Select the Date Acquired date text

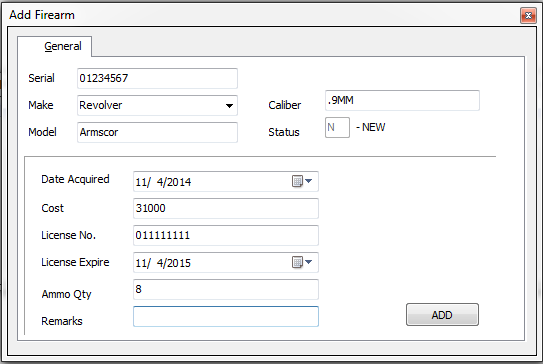163,182
